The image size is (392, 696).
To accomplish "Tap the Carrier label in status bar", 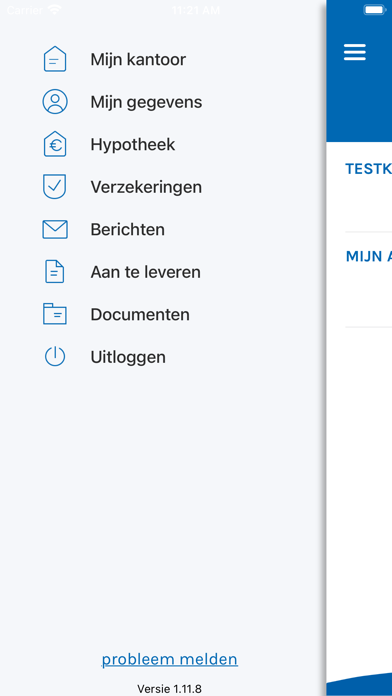I will [25, 10].
